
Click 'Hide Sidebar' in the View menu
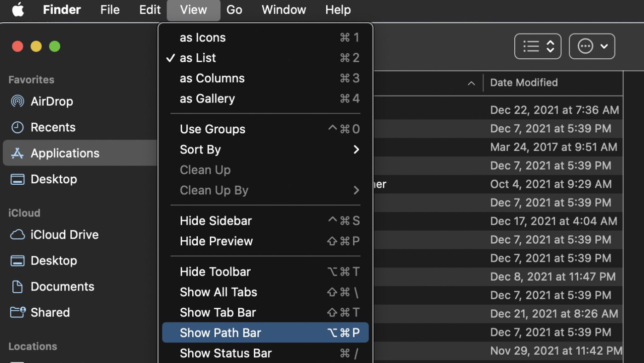tap(216, 221)
